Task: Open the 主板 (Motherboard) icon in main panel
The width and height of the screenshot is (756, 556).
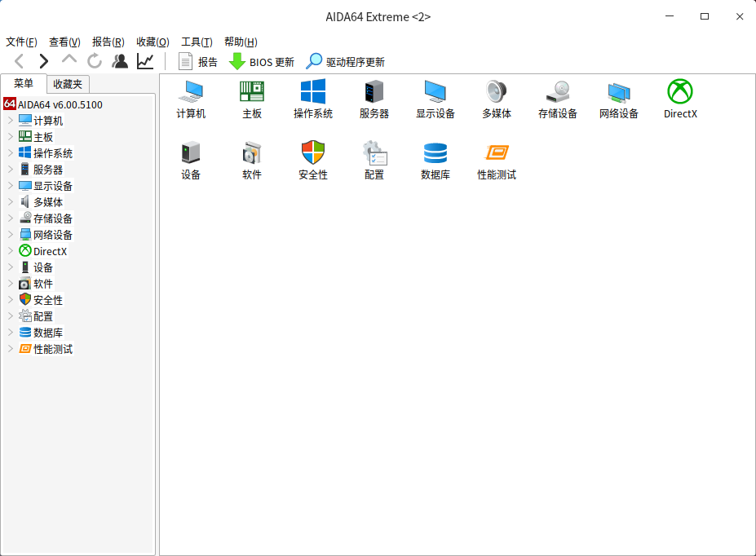Action: (251, 98)
